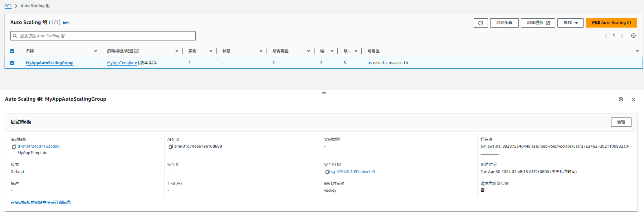Viewport: 644px width, 216px height.
Task: Click search magnifier icon in filter box
Action: tap(15, 36)
